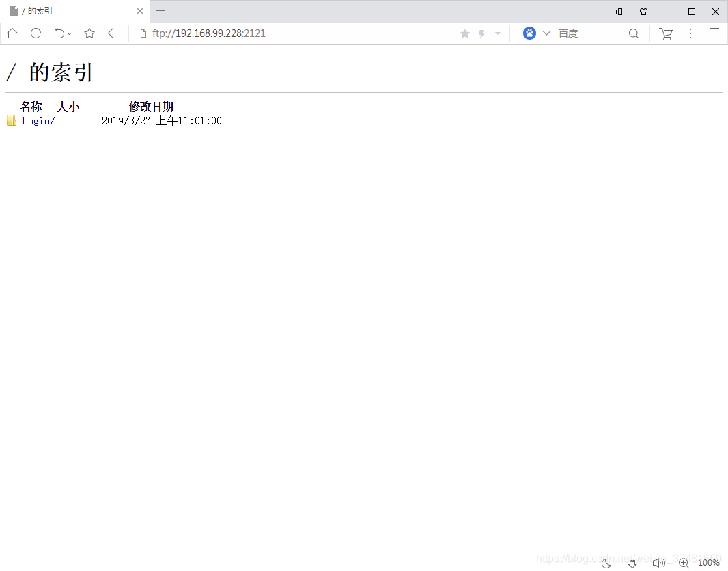This screenshot has height=571, width=728.
Task: Open the hamburger menu at top right
Action: pyautogui.click(x=714, y=33)
